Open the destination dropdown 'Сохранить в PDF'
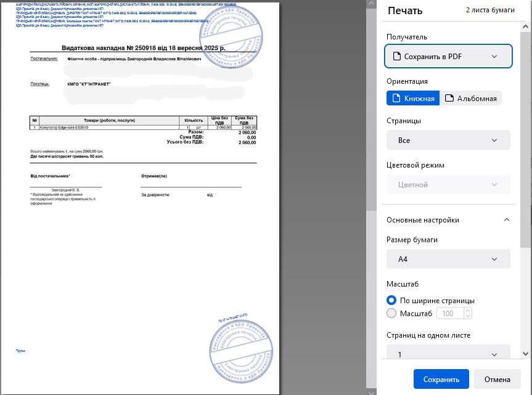532x395 pixels. (448, 56)
